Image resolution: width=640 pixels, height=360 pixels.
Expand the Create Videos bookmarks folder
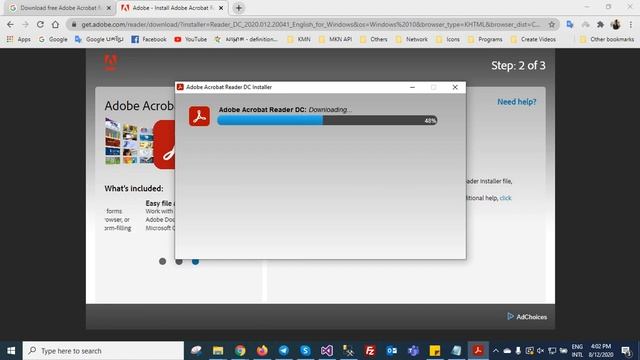point(533,39)
